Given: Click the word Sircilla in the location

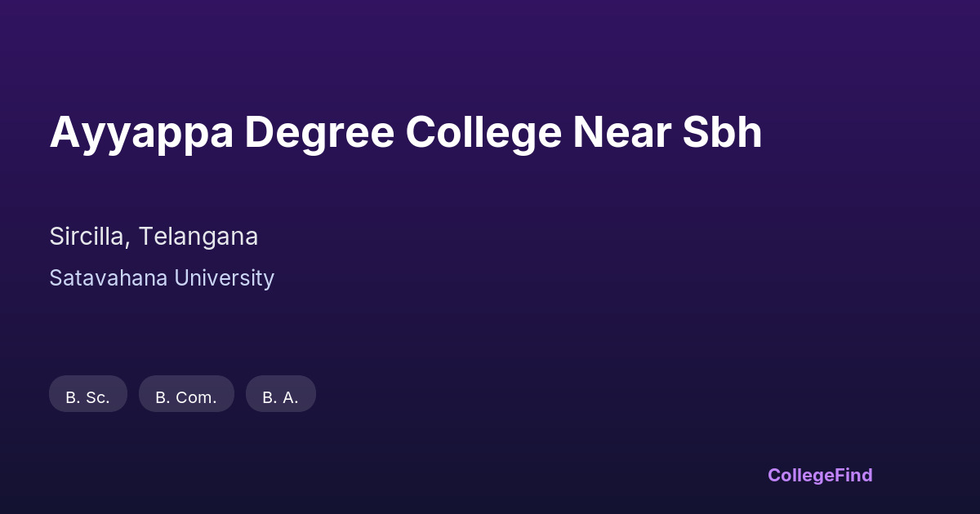Looking at the screenshot, I should [88, 237].
